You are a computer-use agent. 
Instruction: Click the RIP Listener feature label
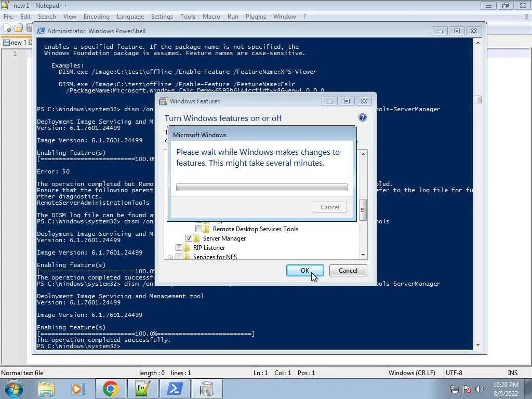pos(209,248)
